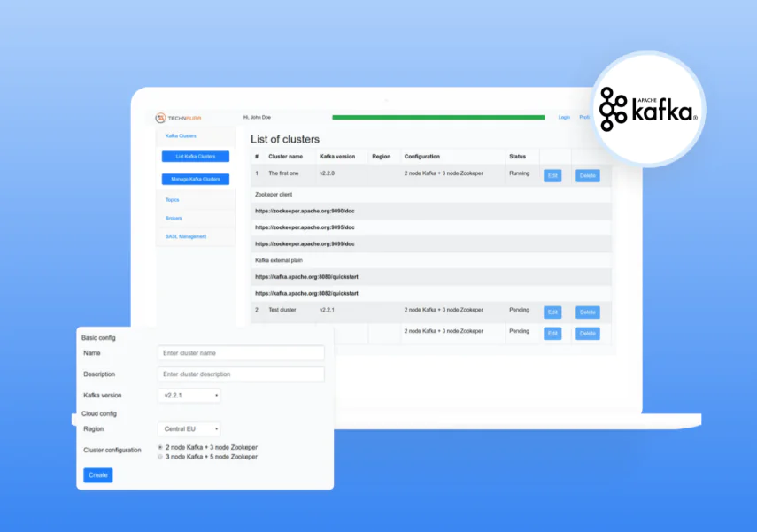The height and width of the screenshot is (532, 757).
Task: Open the kafka.apache.org:8080/quickstart link
Action: click(x=306, y=277)
